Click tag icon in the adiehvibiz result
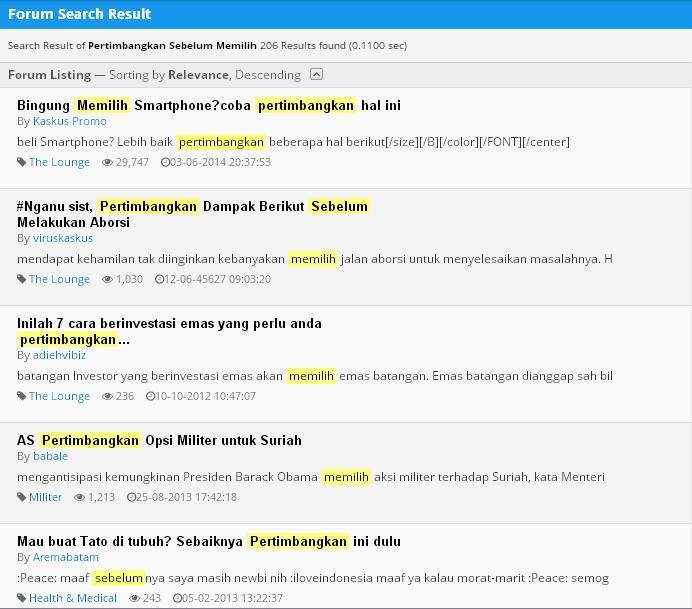 21,396
